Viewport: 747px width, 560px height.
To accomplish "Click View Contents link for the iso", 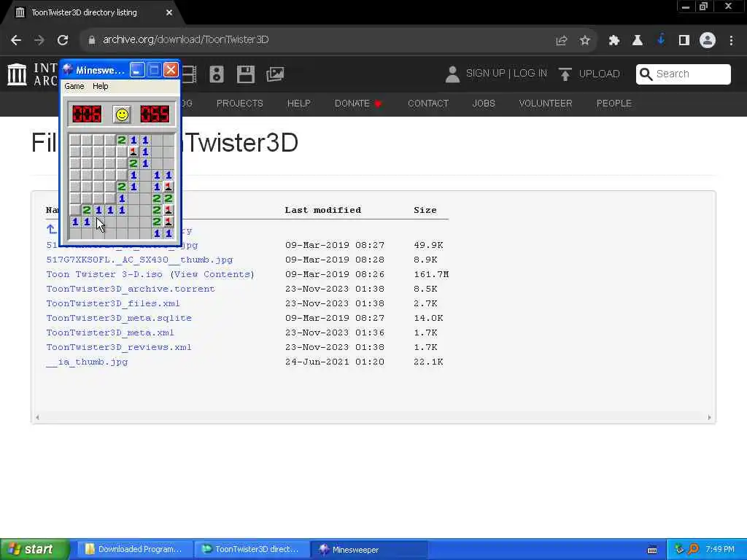I will tap(212, 274).
